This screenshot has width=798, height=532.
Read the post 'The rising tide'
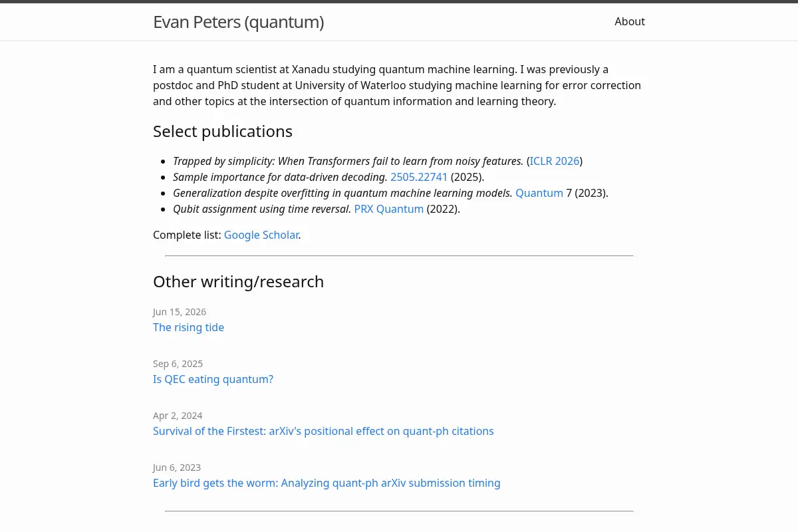(188, 327)
